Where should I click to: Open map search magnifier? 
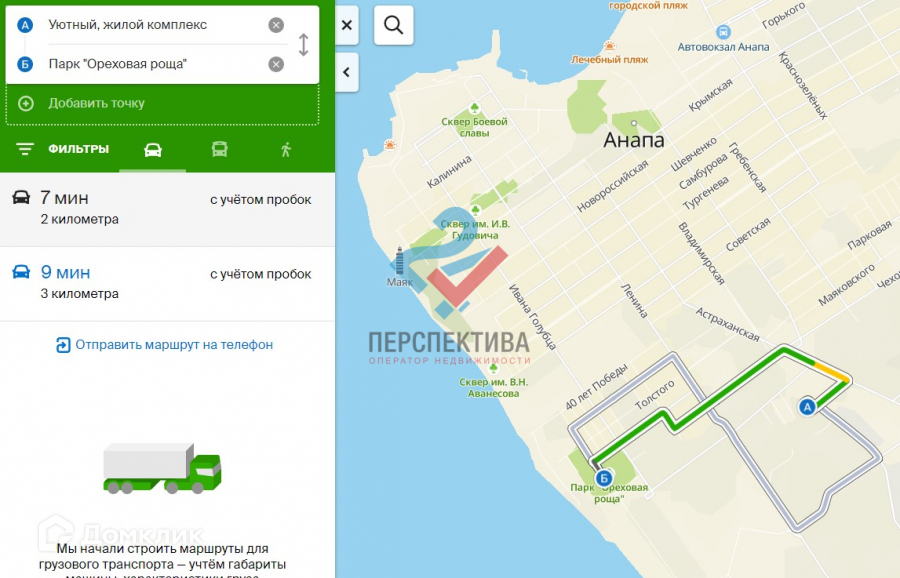394,25
